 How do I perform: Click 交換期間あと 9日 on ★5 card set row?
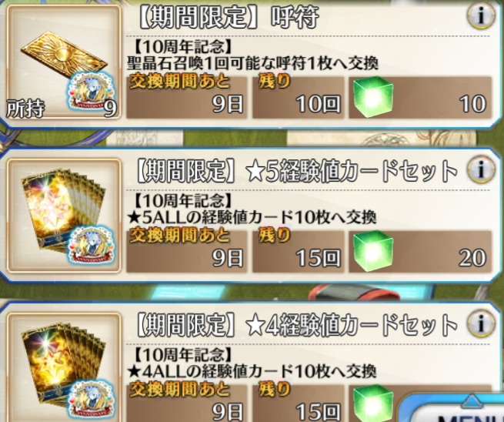point(187,251)
